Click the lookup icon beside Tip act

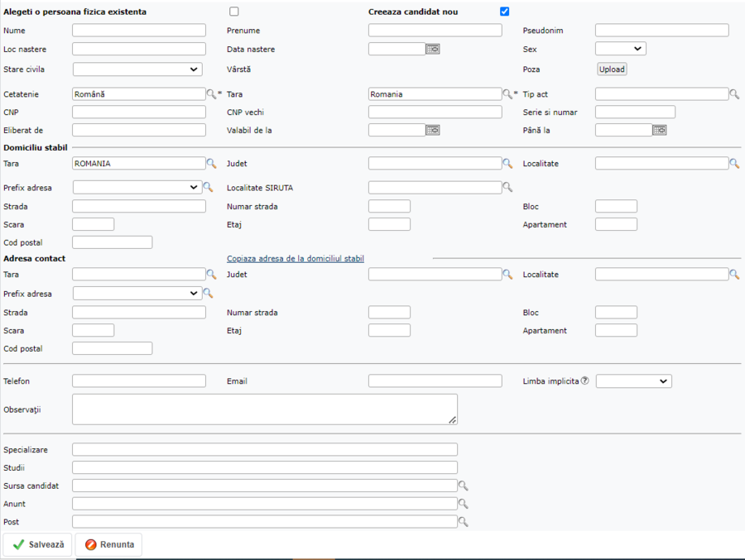tap(734, 94)
